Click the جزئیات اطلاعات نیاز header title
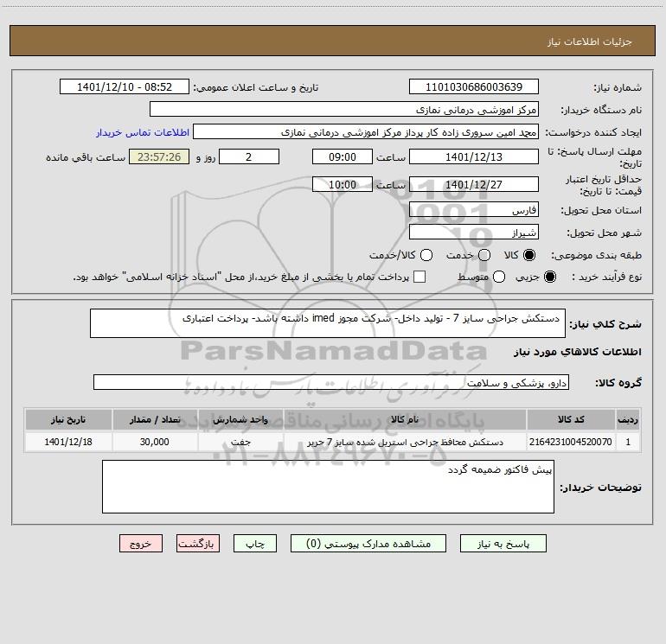The width and height of the screenshot is (666, 644). (590, 41)
